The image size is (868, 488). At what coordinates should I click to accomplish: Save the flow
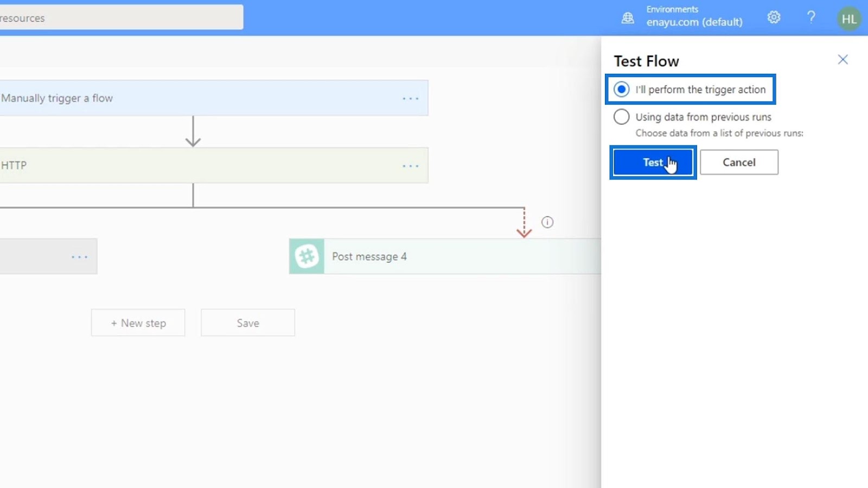pos(248,323)
